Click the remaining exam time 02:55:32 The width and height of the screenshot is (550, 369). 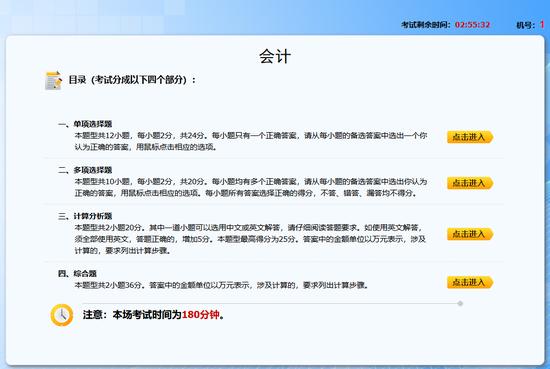(x=472, y=25)
